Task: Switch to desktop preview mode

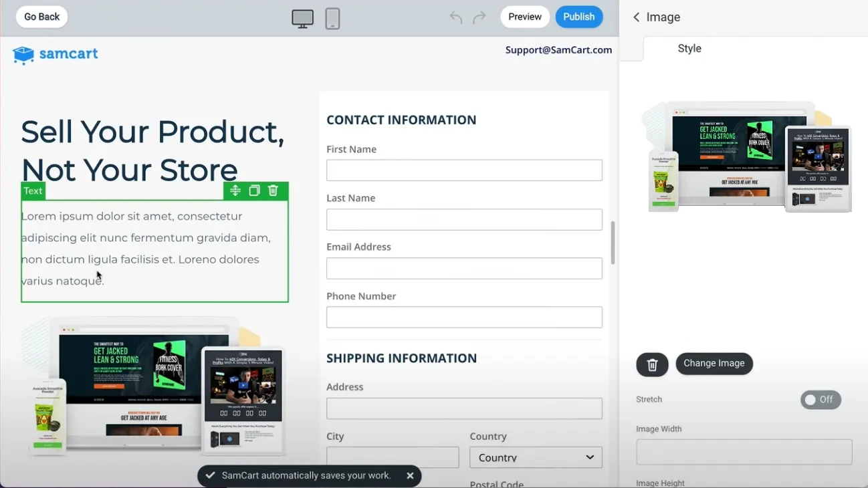Action: [x=302, y=18]
